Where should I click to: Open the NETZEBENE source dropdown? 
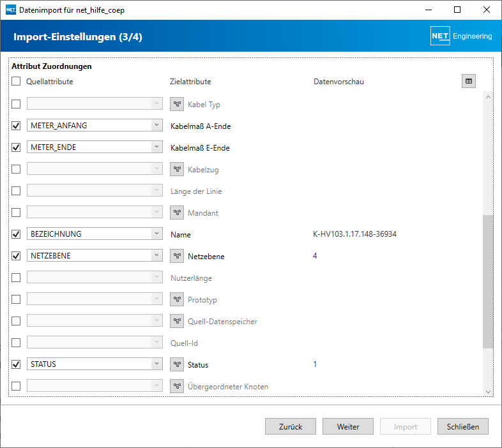(x=95, y=255)
